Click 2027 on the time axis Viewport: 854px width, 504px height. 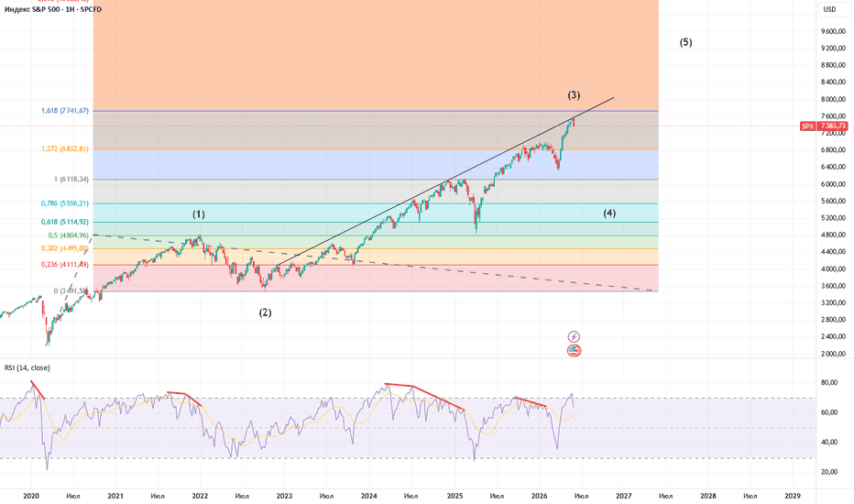(624, 496)
